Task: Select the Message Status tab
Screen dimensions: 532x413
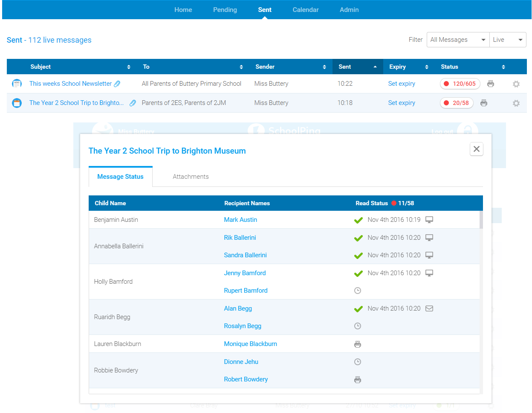Action: pos(120,177)
